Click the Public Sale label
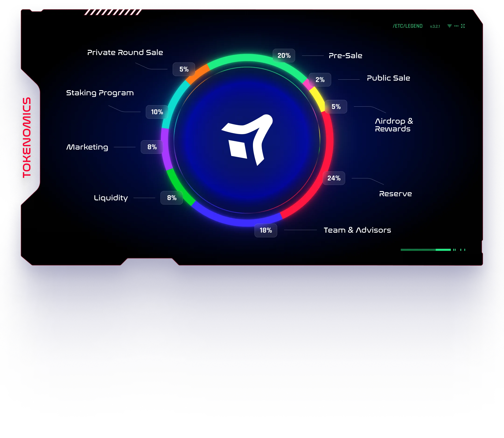Viewport: 504px width, 438px height. click(388, 78)
